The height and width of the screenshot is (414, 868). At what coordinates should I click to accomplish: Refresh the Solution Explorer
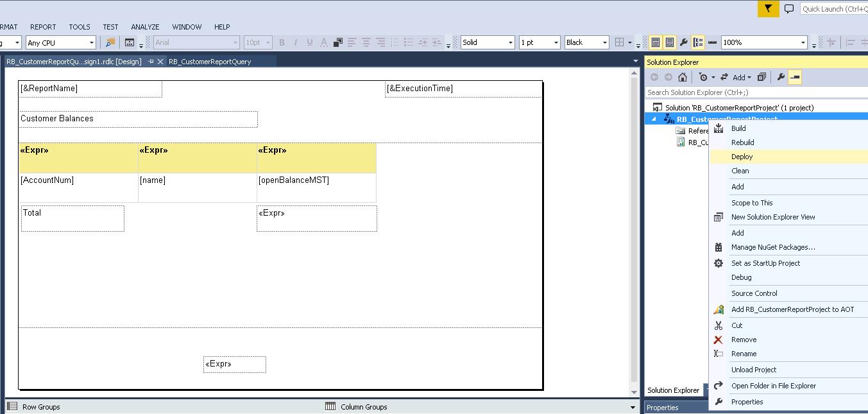(724, 76)
